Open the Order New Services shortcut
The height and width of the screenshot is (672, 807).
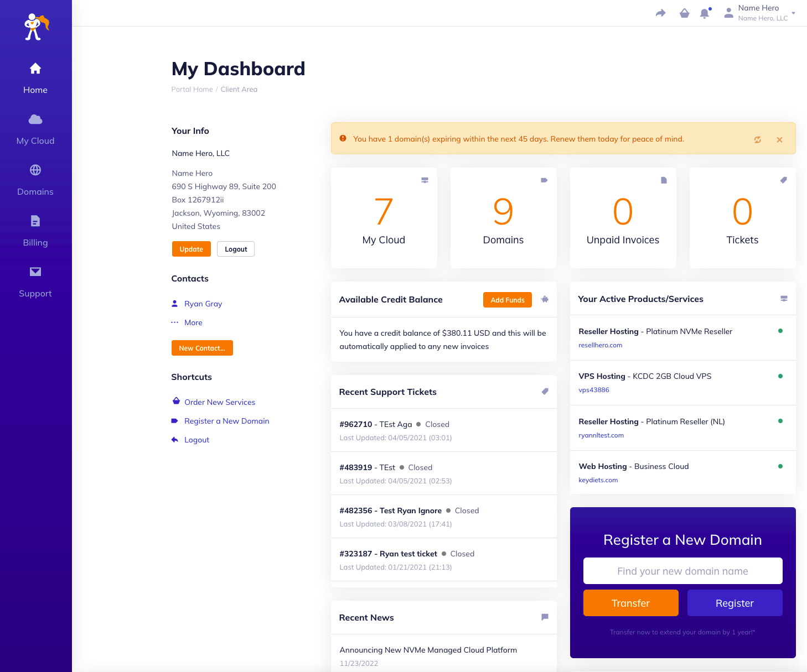(x=220, y=402)
